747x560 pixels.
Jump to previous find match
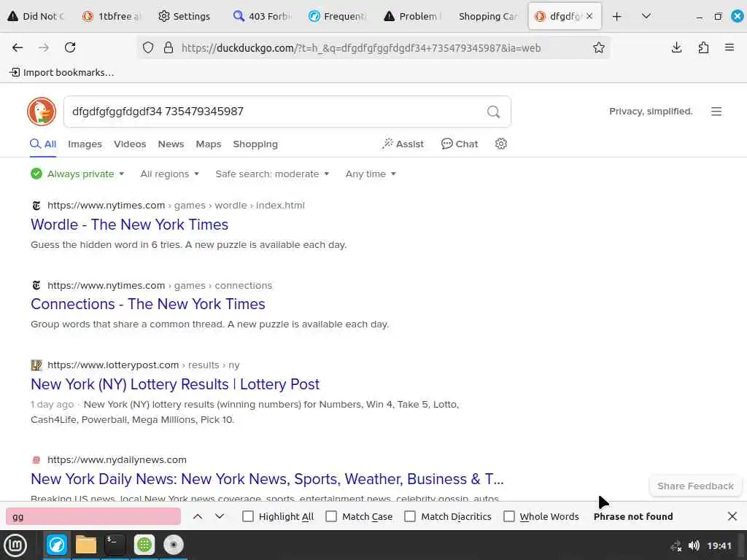tap(198, 516)
